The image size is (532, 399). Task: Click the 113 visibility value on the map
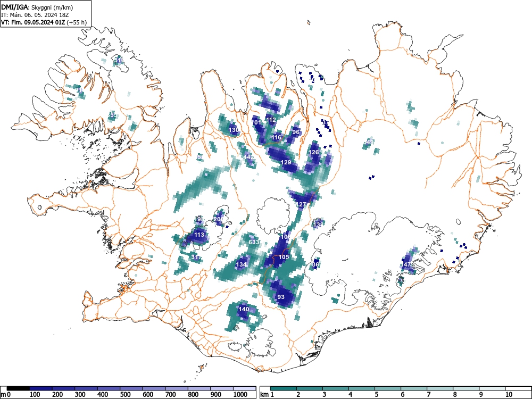tap(199, 235)
